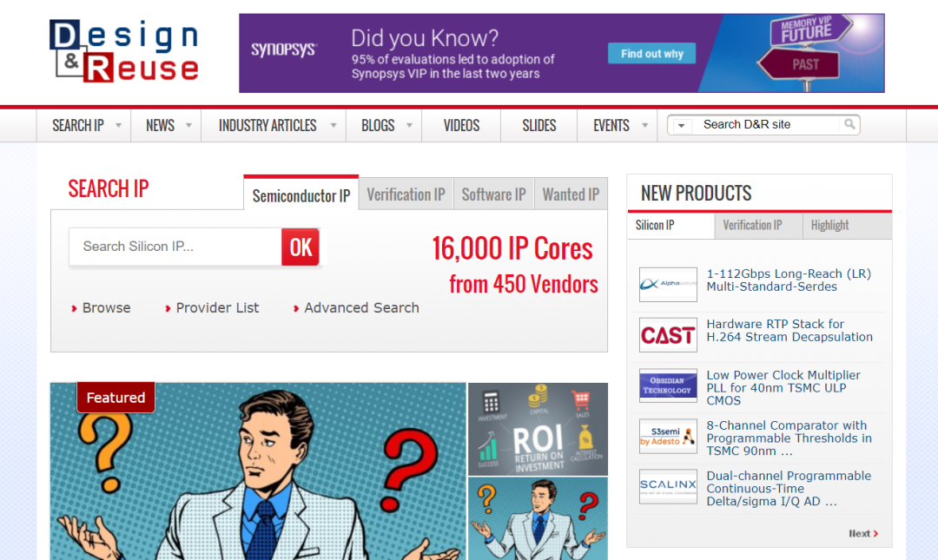Image resolution: width=938 pixels, height=560 pixels.
Task: Open the VIDEOS page
Action: point(461,126)
